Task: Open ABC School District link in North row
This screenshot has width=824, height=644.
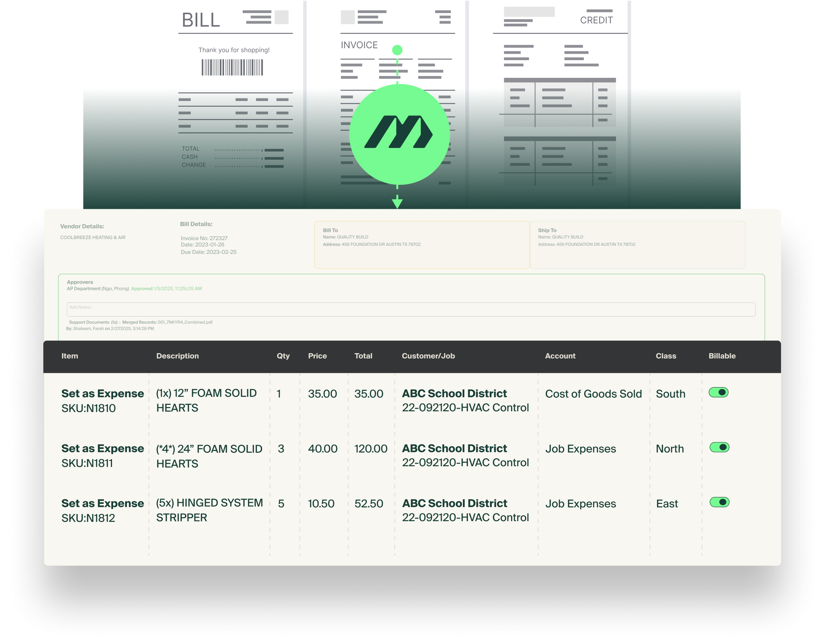Action: coord(454,448)
